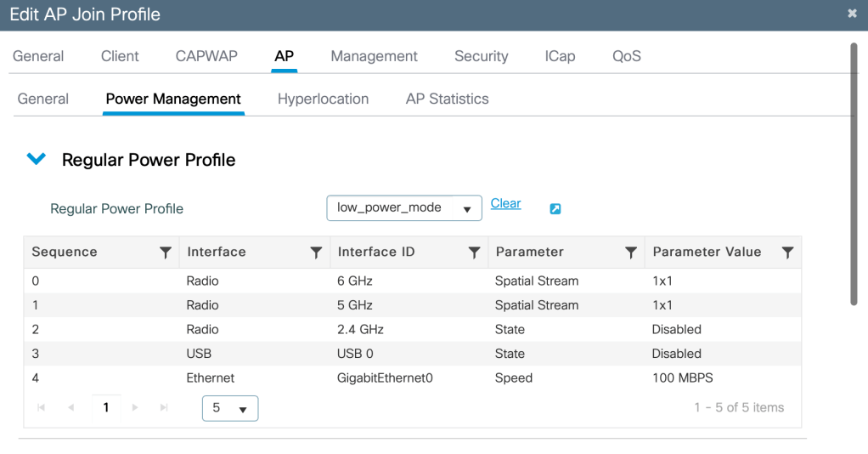The width and height of the screenshot is (868, 454).
Task: Open filter for Interface ID column
Action: point(475,253)
